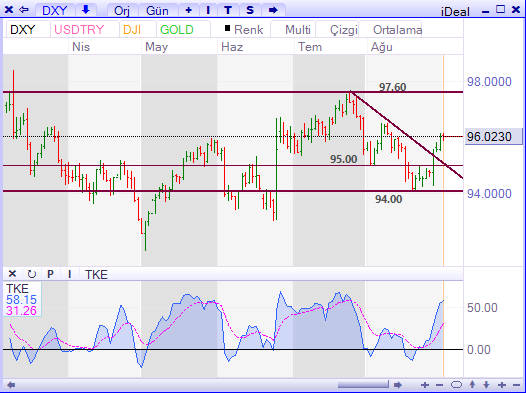Viewport: 526px width, 393px height.
Task: Click the plus icon just left of the oval icon
Action: (425, 385)
